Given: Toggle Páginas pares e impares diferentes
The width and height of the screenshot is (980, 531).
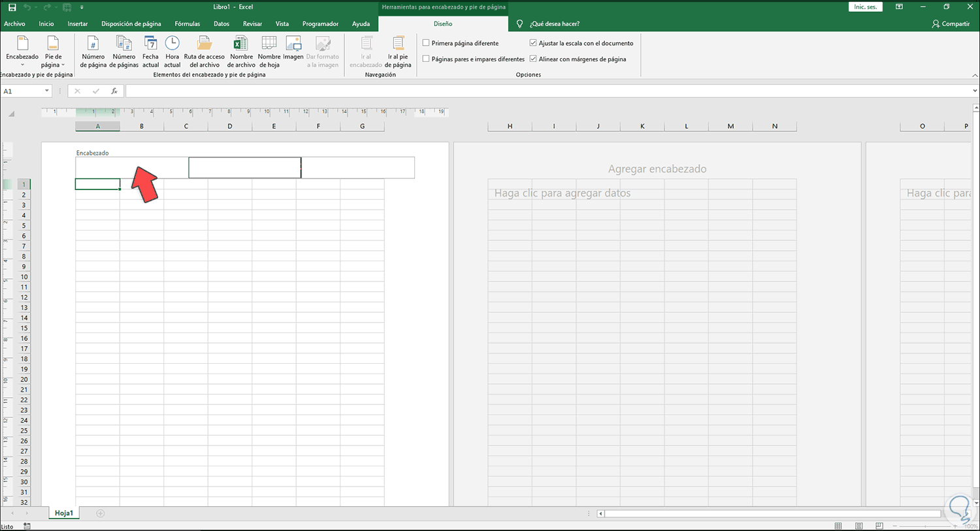Looking at the screenshot, I should [426, 59].
